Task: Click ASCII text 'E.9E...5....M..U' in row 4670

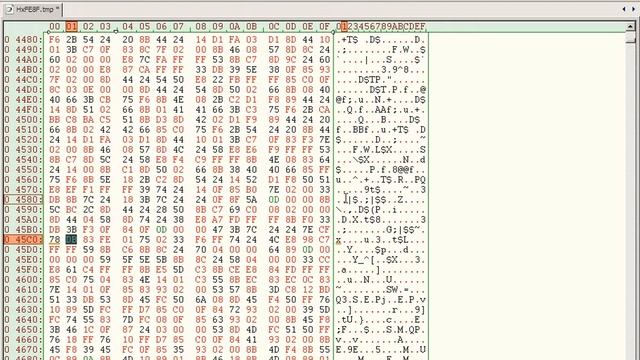Action: coord(381,350)
